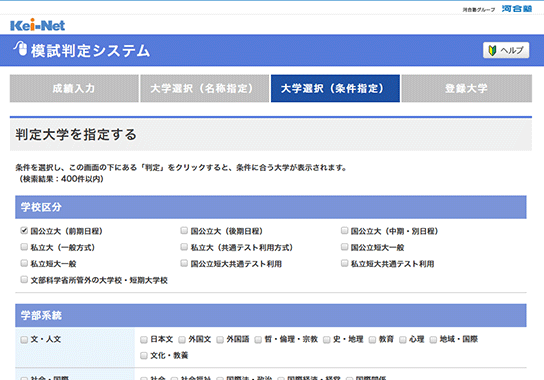The width and height of the screenshot is (544, 380).
Task: Select the 日本文 checkbox
Action: click(144, 339)
